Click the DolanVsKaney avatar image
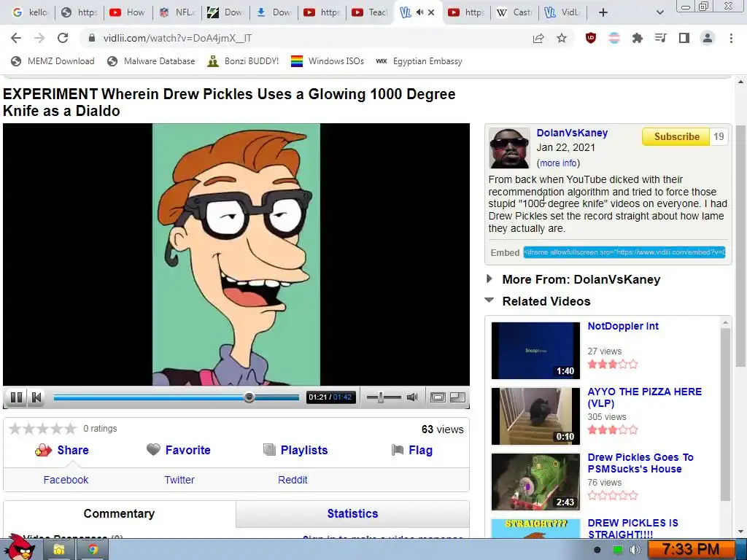 (509, 148)
